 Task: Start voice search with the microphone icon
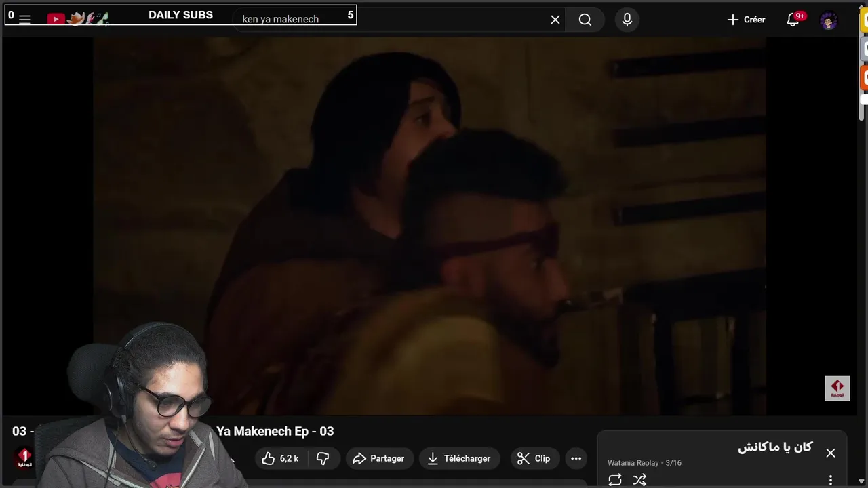[x=627, y=20]
